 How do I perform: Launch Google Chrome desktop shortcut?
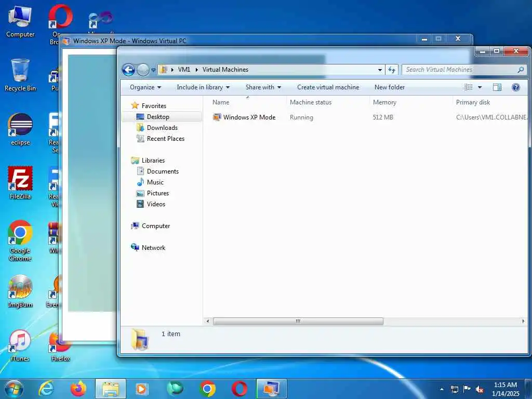(20, 241)
